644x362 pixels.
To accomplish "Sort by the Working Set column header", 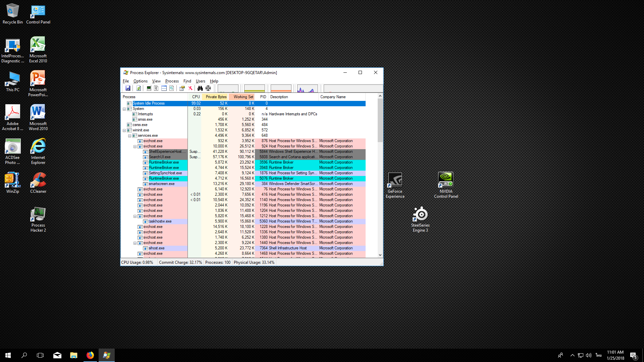I will 243,97.
